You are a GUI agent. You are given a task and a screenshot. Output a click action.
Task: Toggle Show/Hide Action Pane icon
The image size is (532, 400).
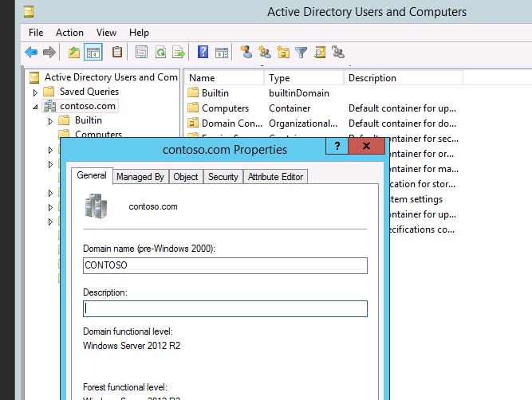click(222, 53)
